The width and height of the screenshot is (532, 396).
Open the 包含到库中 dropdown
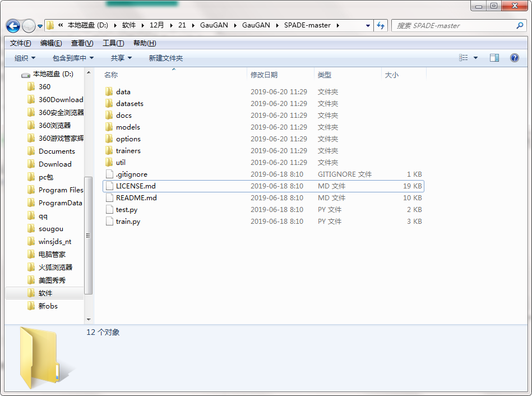click(x=73, y=58)
